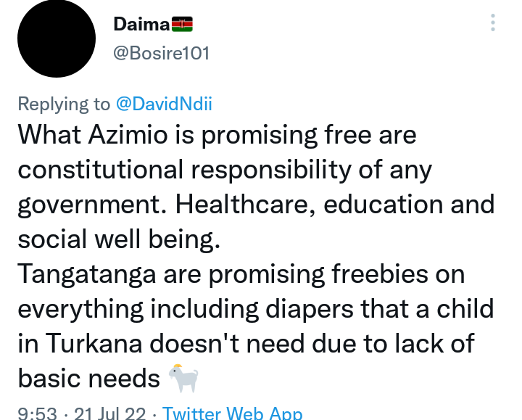Click the word constitutional in the tweet
Image resolution: width=522 pixels, height=420 pixels.
coord(101,169)
